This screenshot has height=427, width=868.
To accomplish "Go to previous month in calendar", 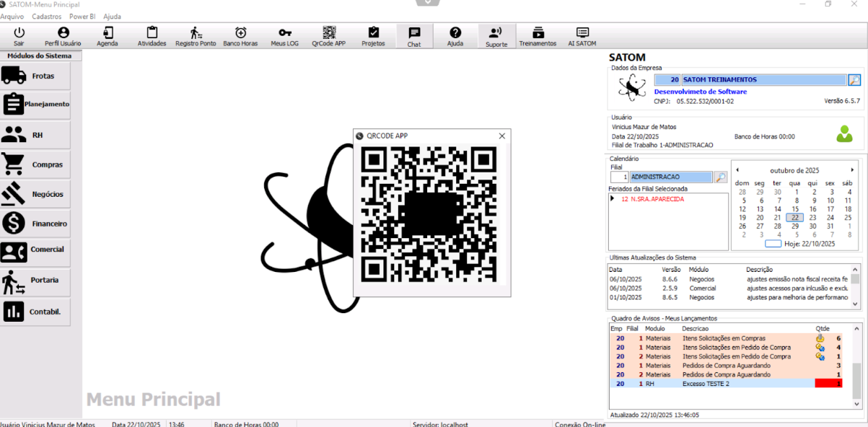I will [737, 170].
